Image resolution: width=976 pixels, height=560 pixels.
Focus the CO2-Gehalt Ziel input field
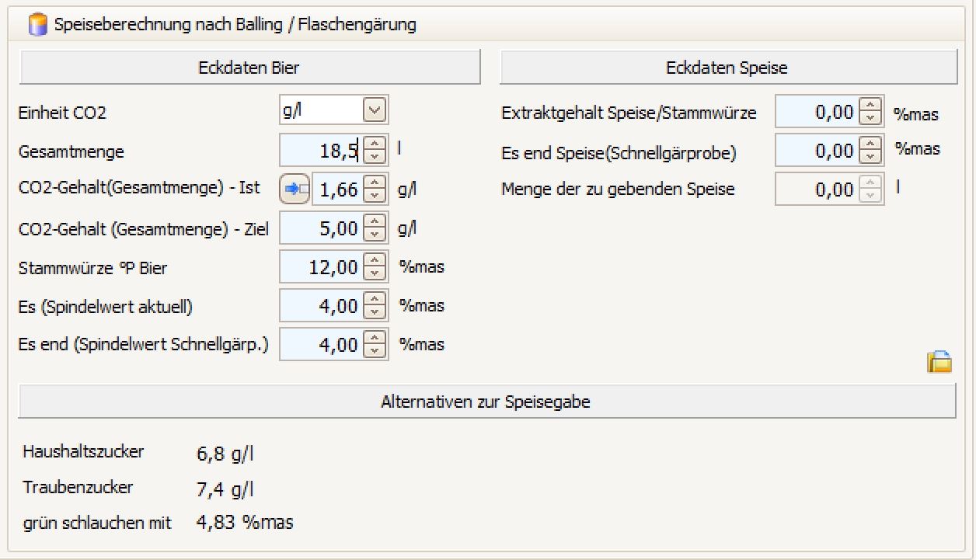coord(321,228)
